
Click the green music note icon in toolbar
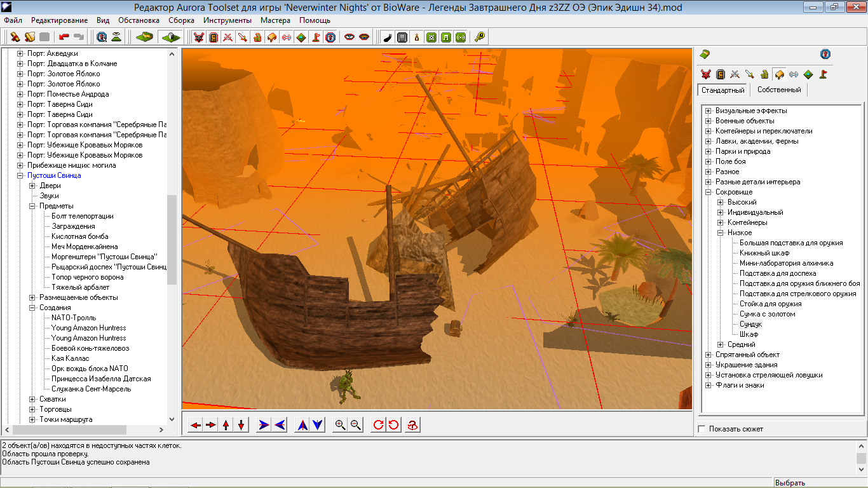tap(446, 37)
